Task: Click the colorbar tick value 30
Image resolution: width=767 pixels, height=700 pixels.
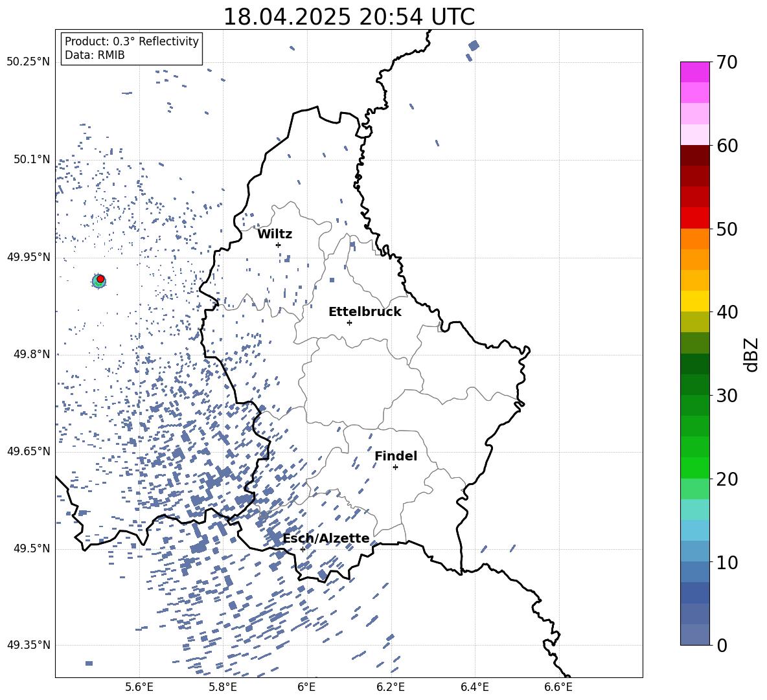Action: (726, 396)
